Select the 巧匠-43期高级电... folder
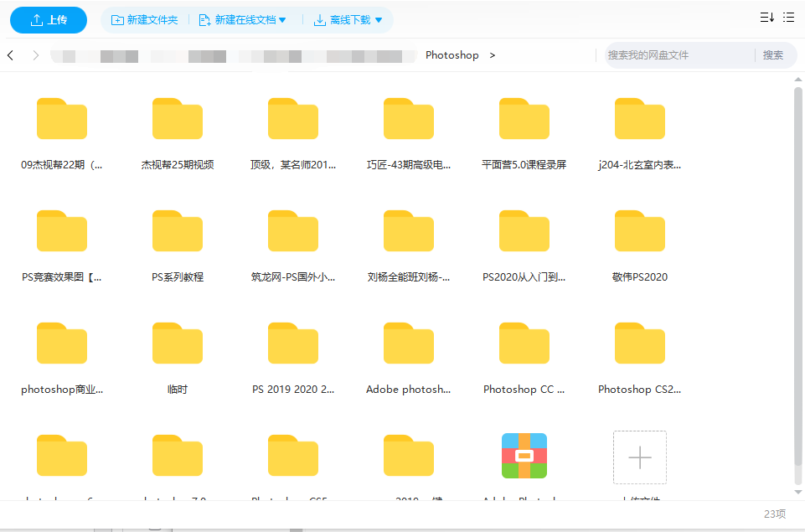 point(409,133)
